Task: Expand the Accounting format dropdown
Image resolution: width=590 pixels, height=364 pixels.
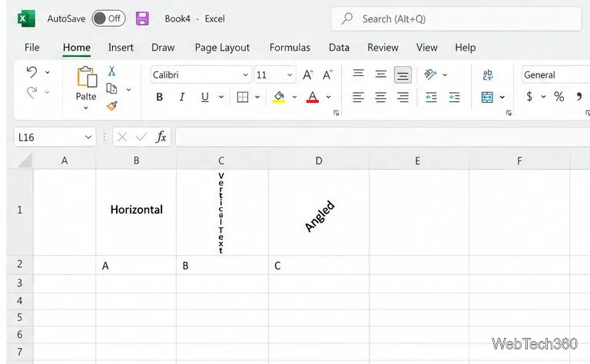Action: coord(543,97)
